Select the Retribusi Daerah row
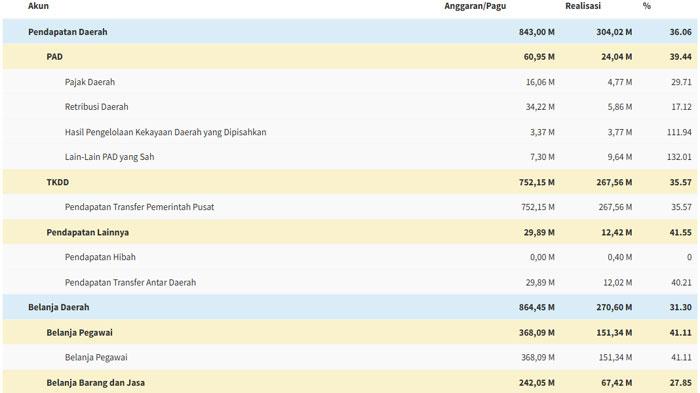Image resolution: width=700 pixels, height=393 pixels. 350,107
